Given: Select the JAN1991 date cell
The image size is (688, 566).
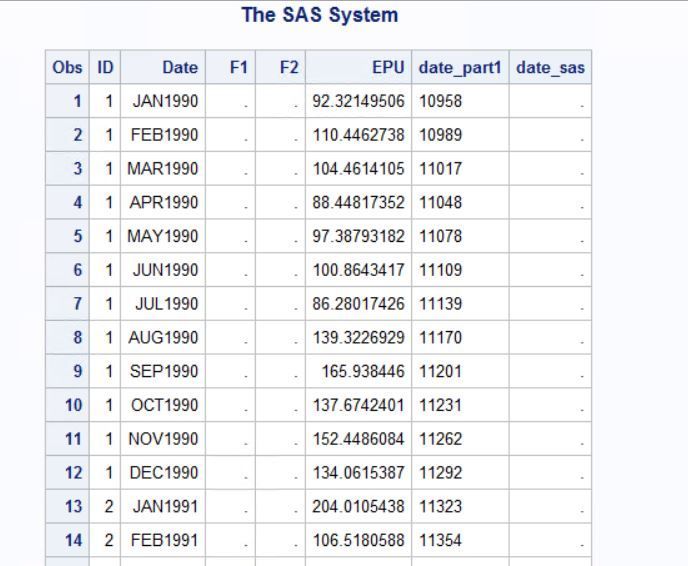Looking at the screenshot, I should tap(163, 506).
